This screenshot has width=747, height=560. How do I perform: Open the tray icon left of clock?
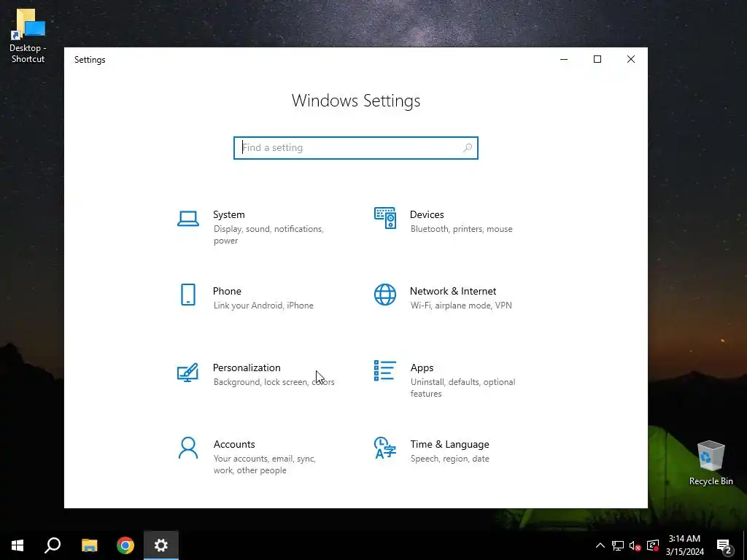(653, 545)
